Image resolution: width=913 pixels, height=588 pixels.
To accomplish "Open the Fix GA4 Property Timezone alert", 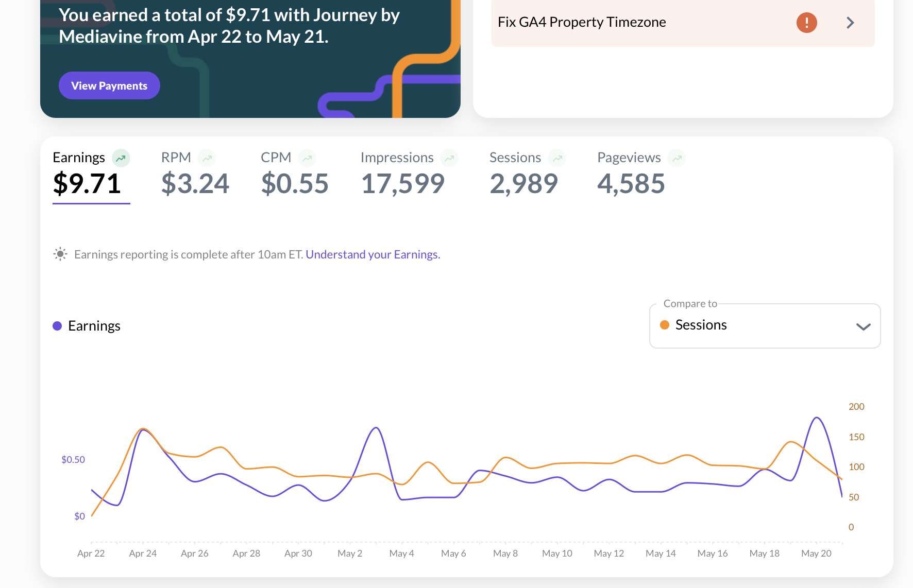I will point(581,23).
